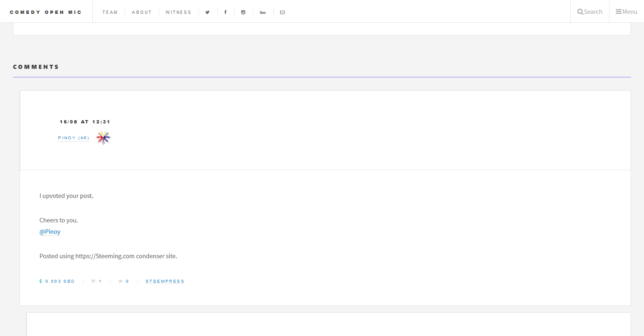Click the 'I upvoted your post.' text

[66, 196]
